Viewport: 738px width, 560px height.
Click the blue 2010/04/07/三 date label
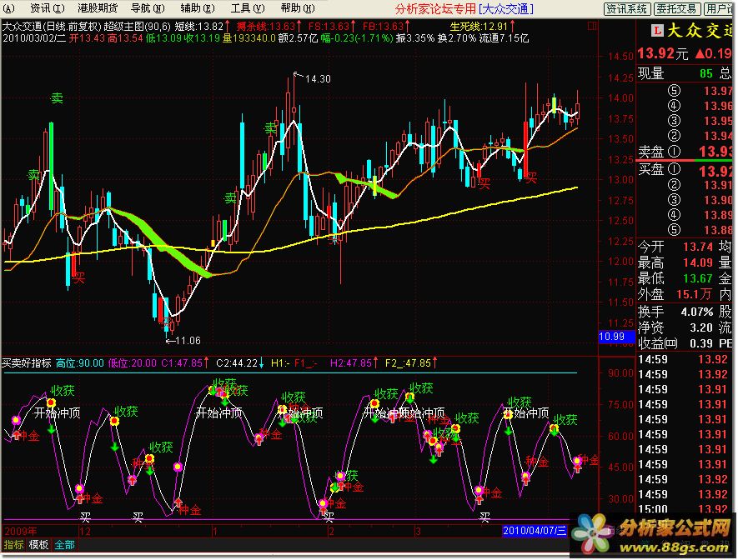535,531
